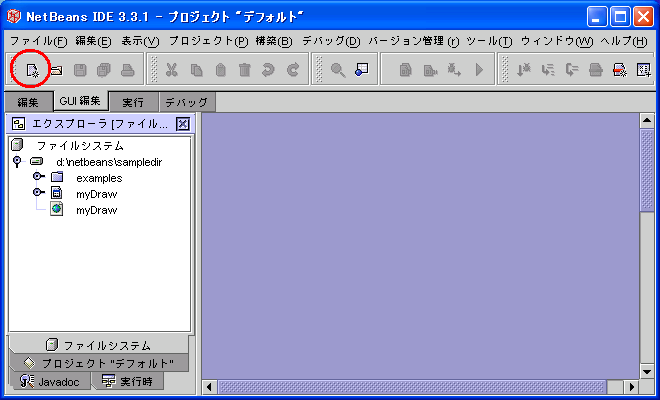Click the Copy toolbar icon
The height and width of the screenshot is (400, 660).
tap(196, 70)
